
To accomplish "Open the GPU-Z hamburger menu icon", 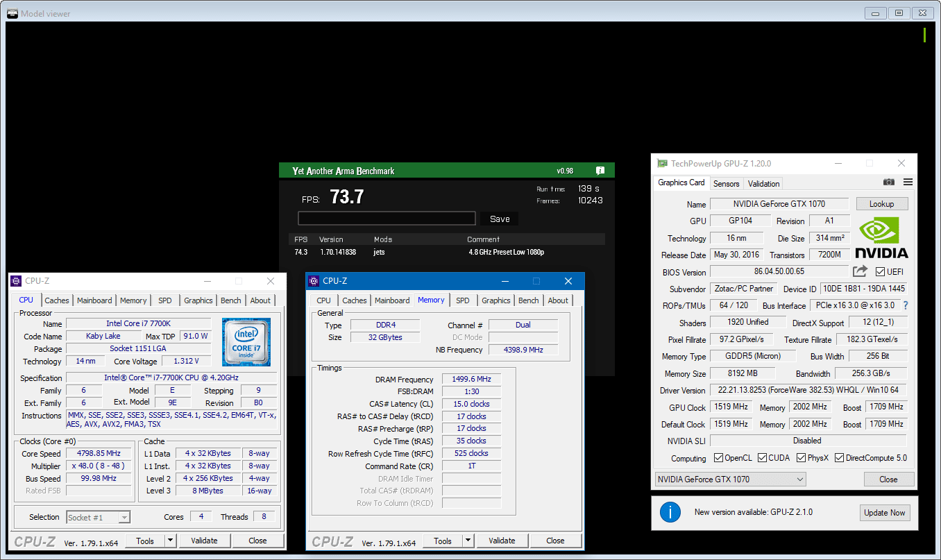I will (908, 183).
